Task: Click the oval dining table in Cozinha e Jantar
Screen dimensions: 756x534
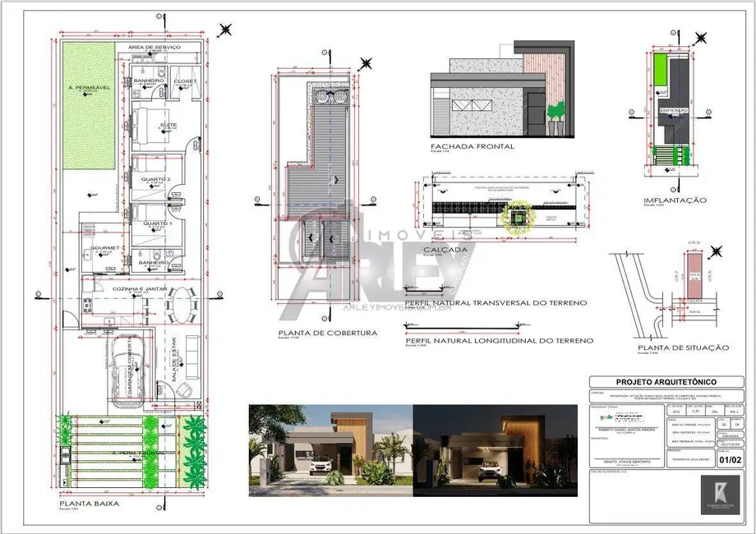Action: point(179,307)
